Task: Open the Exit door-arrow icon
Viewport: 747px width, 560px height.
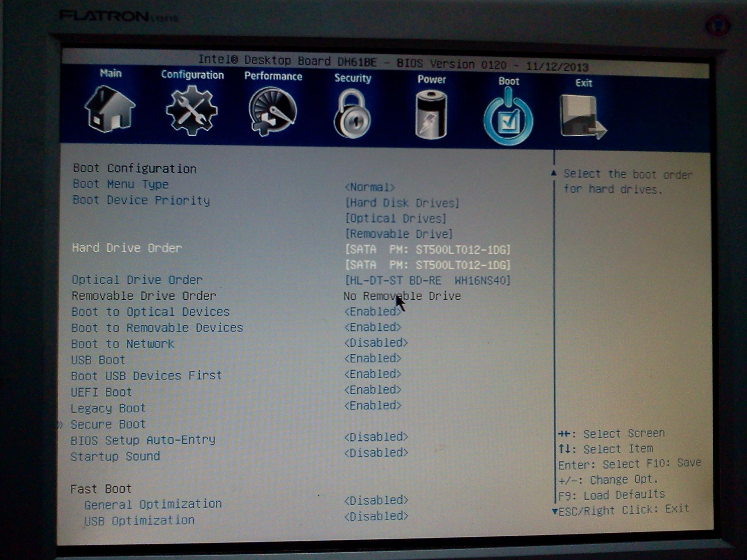Action: [x=583, y=117]
